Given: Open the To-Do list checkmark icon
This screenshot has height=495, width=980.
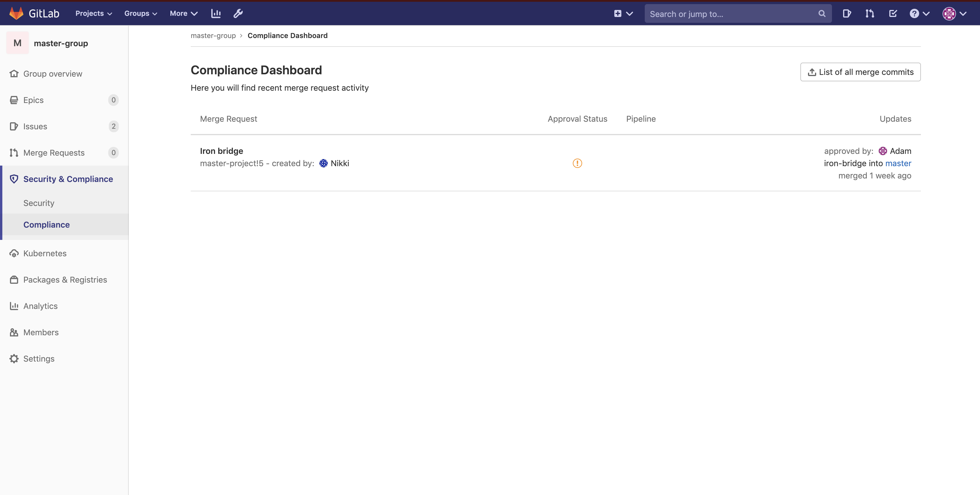Looking at the screenshot, I should coord(893,13).
